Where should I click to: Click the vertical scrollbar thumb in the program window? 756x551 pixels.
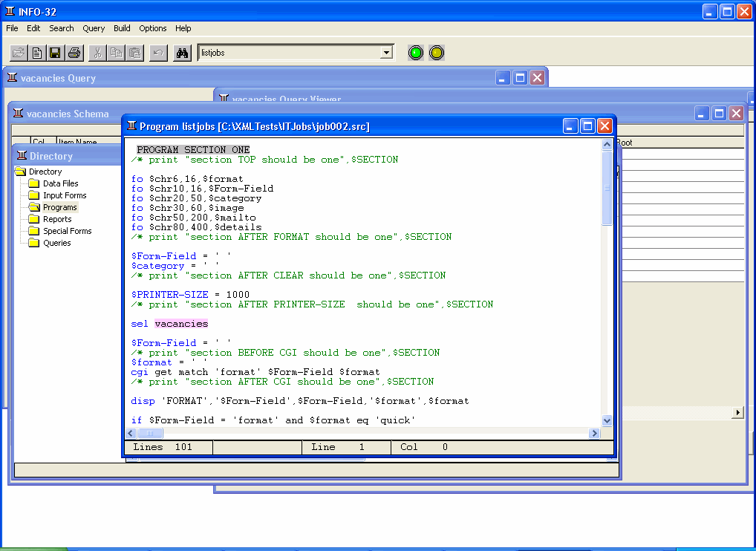[607, 188]
